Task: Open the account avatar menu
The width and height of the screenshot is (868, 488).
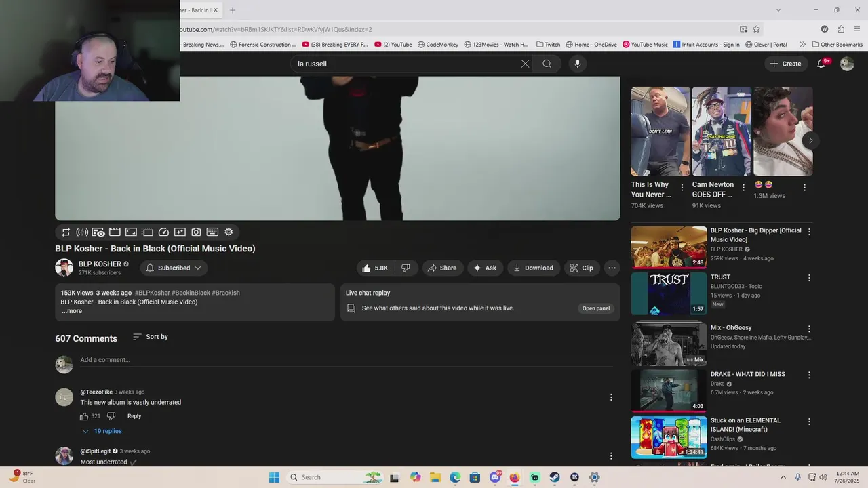Action: (x=847, y=64)
